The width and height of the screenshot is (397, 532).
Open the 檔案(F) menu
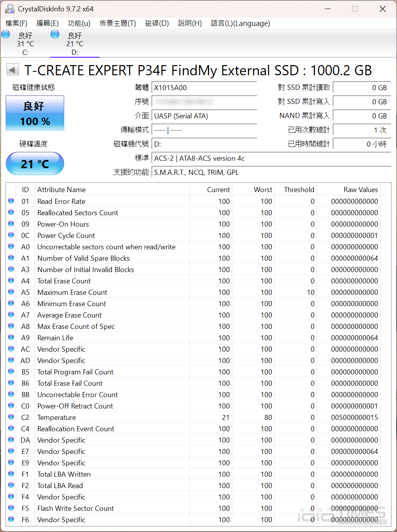point(16,24)
